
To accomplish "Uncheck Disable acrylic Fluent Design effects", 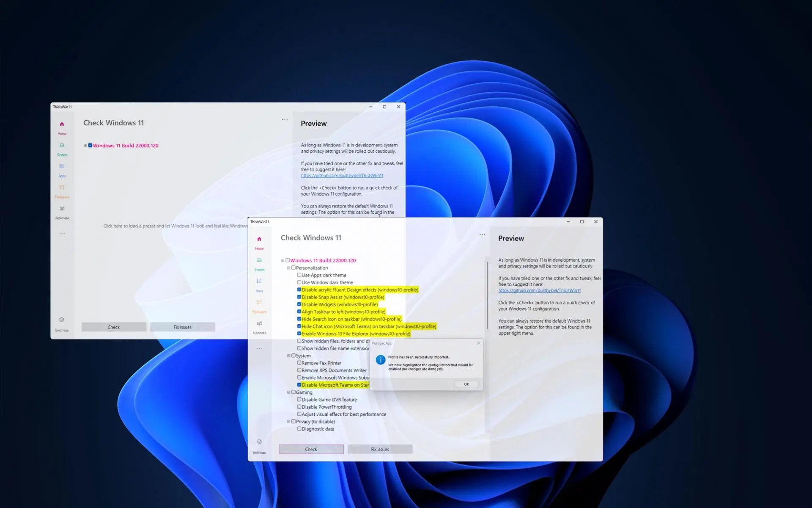I will [299, 290].
